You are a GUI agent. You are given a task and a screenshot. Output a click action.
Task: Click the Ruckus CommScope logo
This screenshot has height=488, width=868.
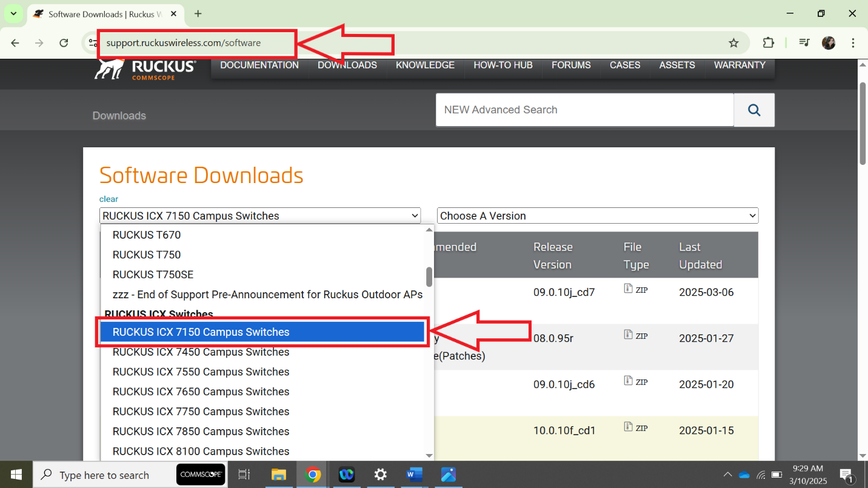(x=145, y=69)
